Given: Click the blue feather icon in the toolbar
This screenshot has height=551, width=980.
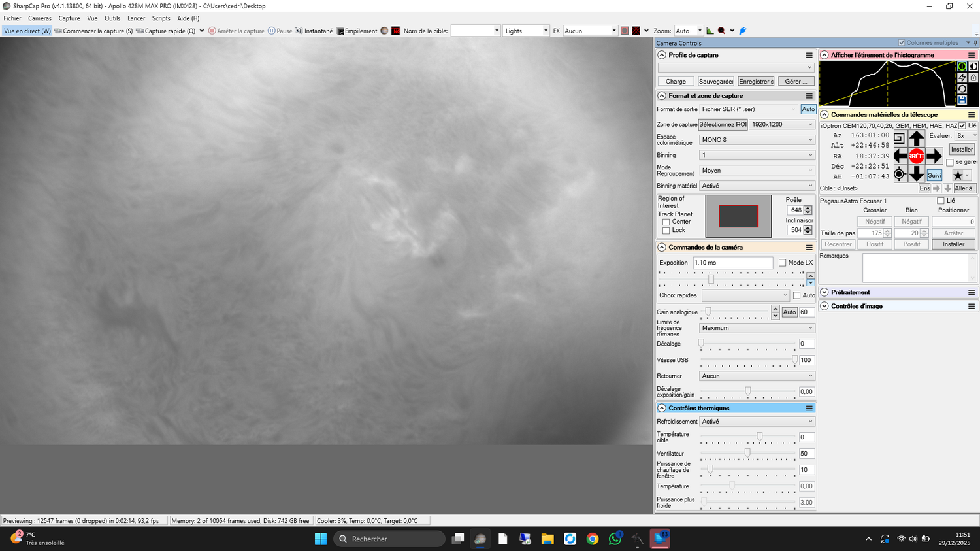Looking at the screenshot, I should 743,31.
